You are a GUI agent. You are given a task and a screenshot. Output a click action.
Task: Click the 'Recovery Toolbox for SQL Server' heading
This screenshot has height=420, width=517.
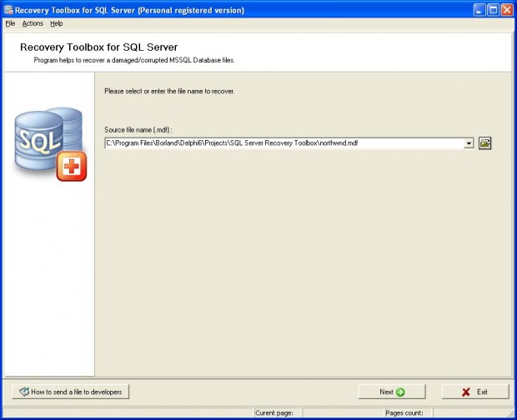[99, 47]
